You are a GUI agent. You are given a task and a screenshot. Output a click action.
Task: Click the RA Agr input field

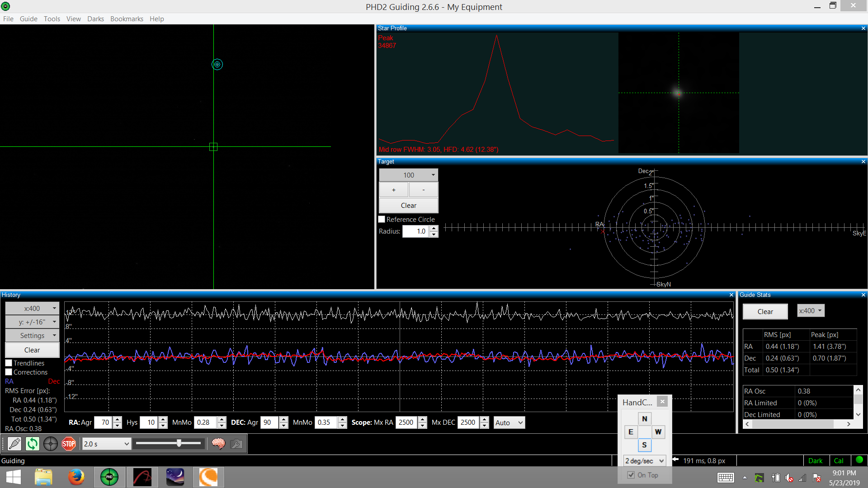[x=104, y=422]
